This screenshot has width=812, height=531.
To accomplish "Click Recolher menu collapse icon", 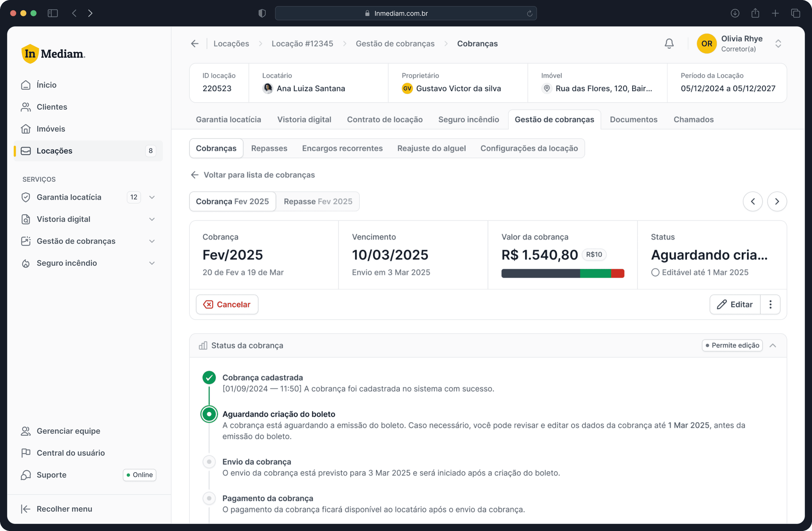I will [26, 509].
